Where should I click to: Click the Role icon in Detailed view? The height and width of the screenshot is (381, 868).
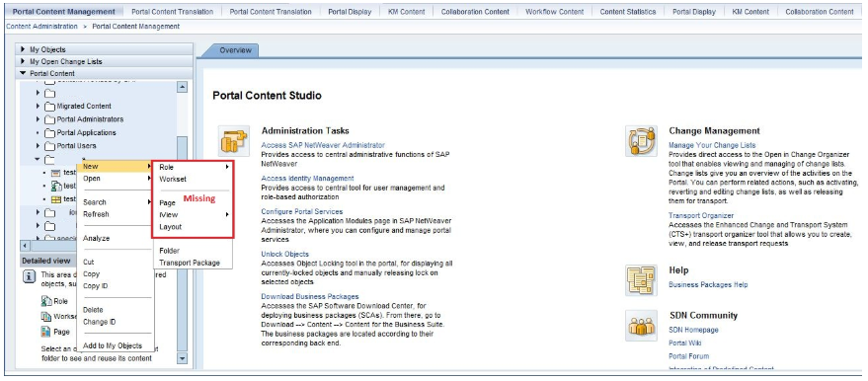point(46,301)
